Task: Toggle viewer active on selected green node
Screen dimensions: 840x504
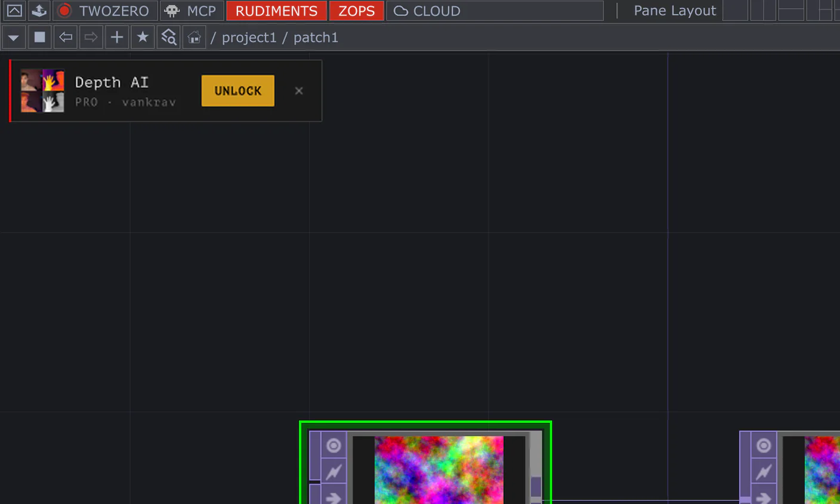Action: point(333,445)
